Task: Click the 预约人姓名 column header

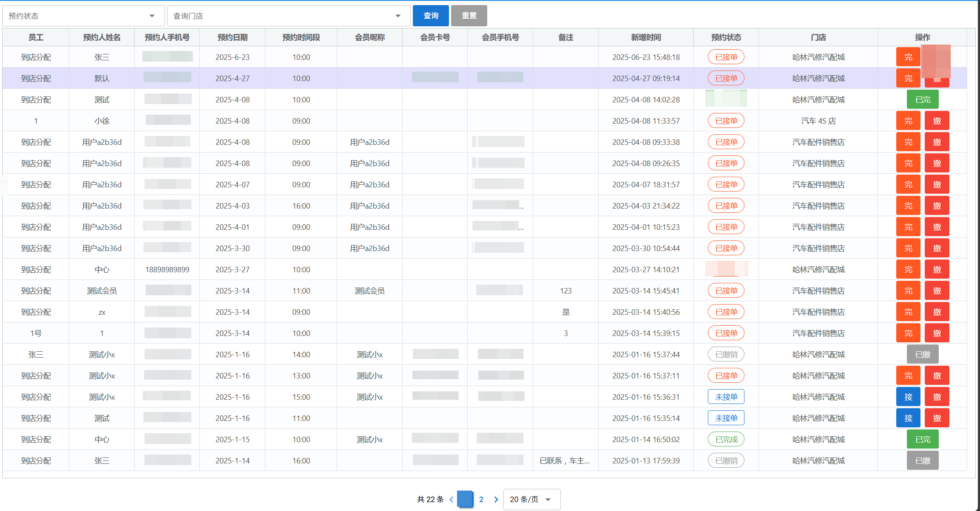Action: click(x=102, y=37)
